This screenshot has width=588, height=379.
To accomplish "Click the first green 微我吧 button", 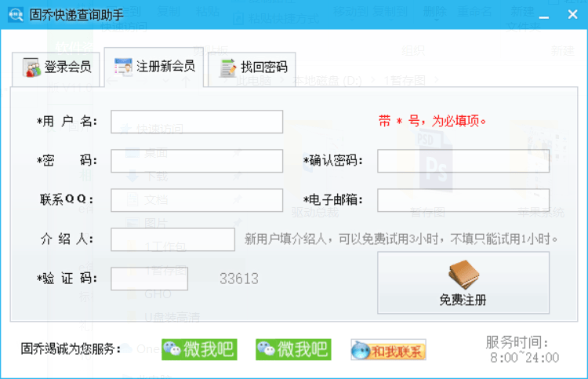I will [x=199, y=349].
